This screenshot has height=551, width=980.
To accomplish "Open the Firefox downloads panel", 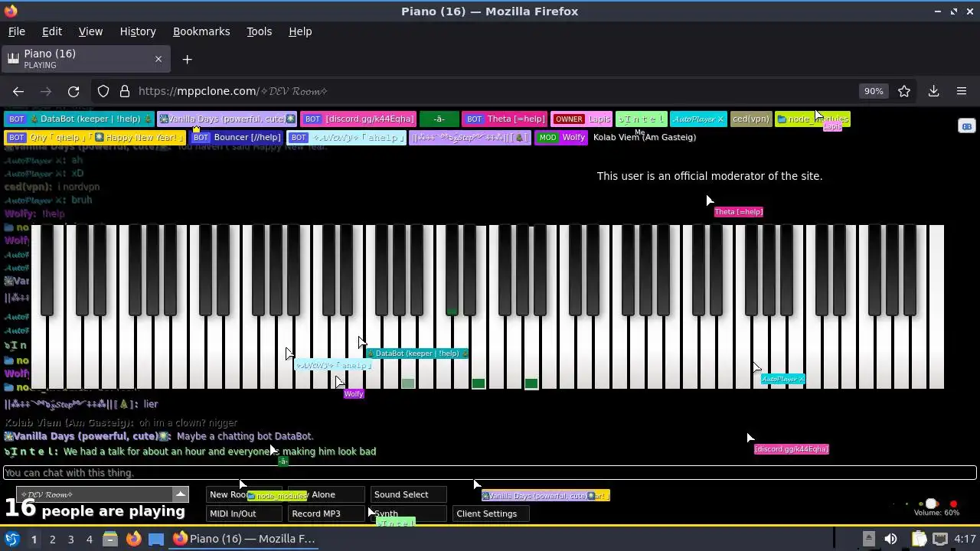I will pyautogui.click(x=933, y=91).
